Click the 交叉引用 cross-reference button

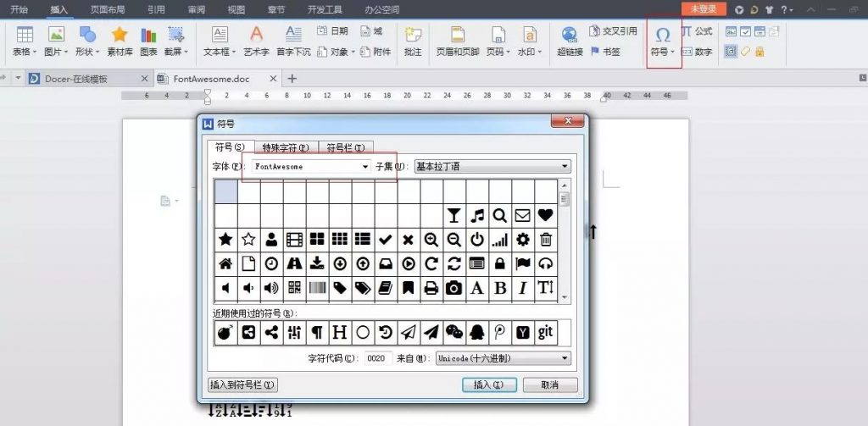point(614,31)
